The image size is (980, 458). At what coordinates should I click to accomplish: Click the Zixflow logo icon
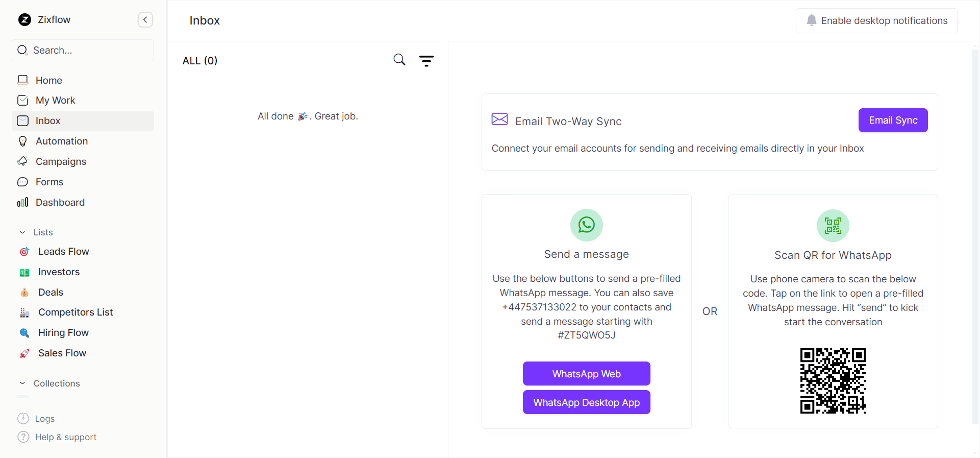point(24,20)
